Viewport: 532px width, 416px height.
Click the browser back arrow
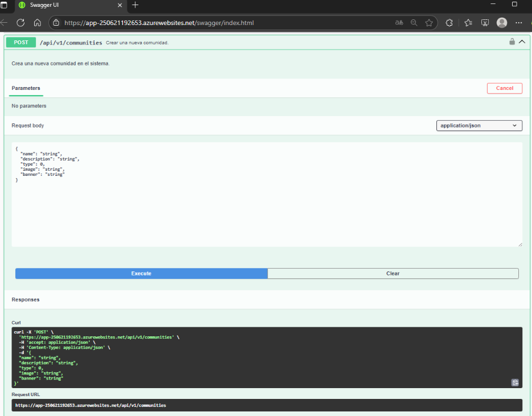pyautogui.click(x=4, y=23)
